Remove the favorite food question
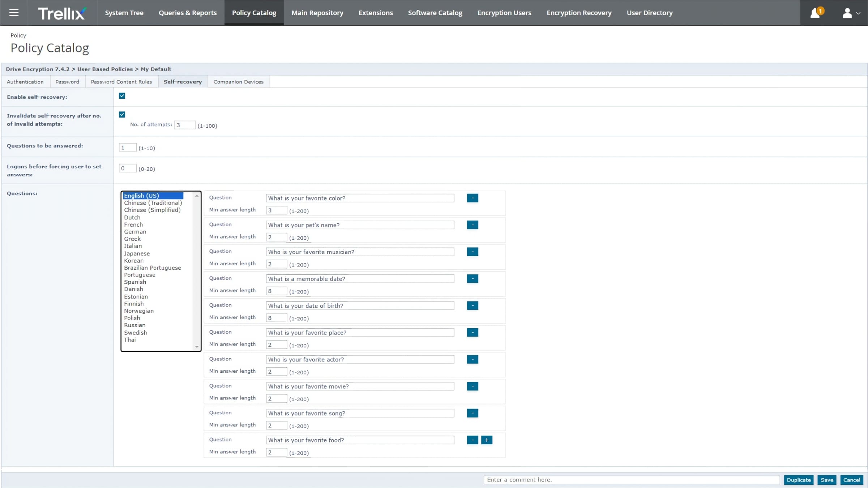The height and width of the screenshot is (488, 868). (x=472, y=440)
